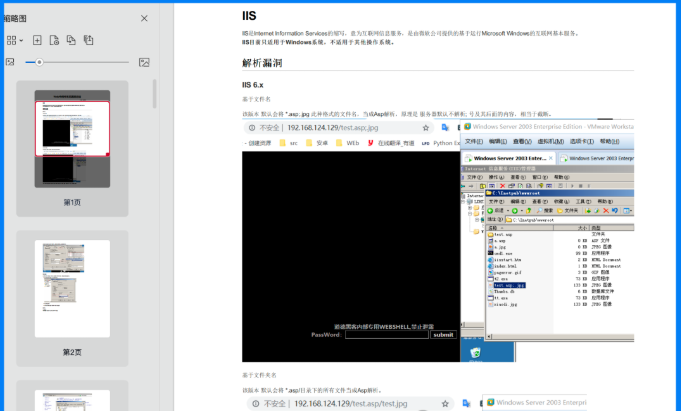This screenshot has width=681, height=411.
Task: Click VMware 选项卡(T) menu
Action: [582, 142]
